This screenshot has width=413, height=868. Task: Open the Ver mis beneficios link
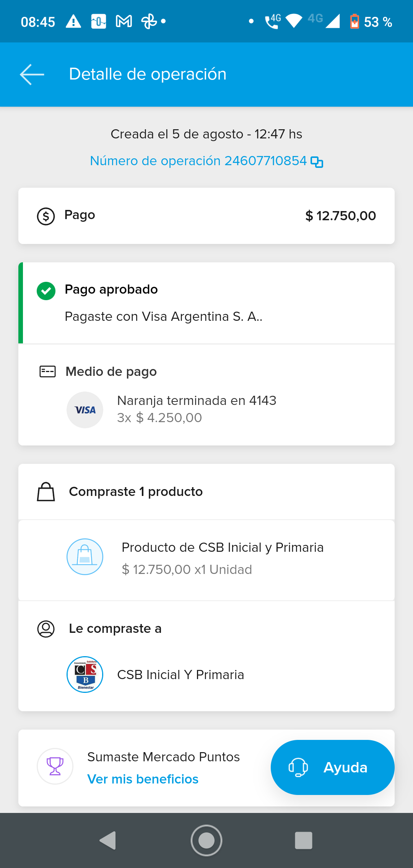point(143,779)
